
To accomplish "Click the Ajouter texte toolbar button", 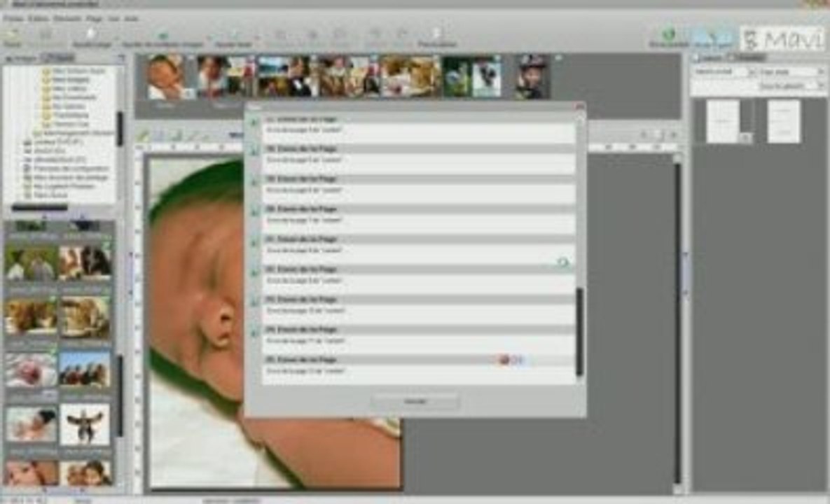I will coord(233,38).
